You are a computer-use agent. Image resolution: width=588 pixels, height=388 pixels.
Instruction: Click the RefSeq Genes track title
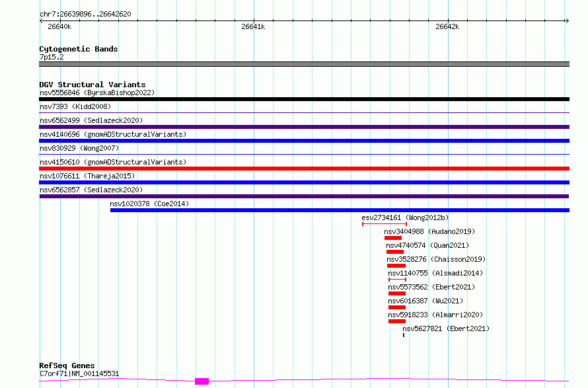click(x=67, y=366)
